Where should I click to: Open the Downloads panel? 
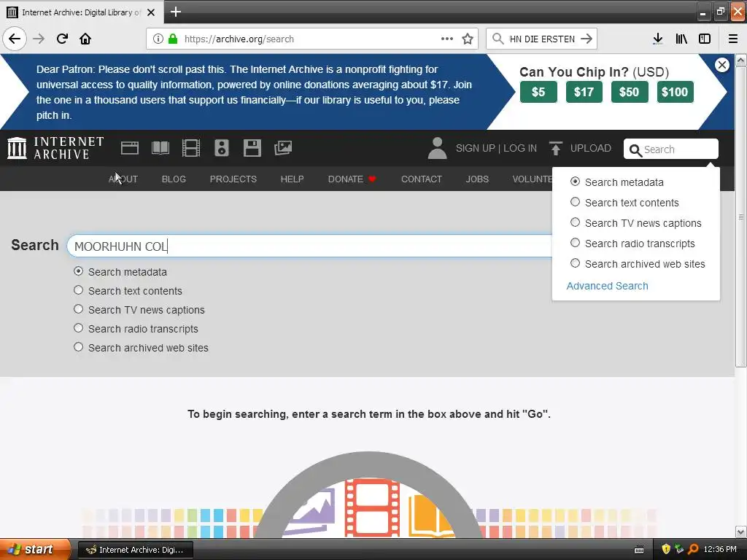657,39
